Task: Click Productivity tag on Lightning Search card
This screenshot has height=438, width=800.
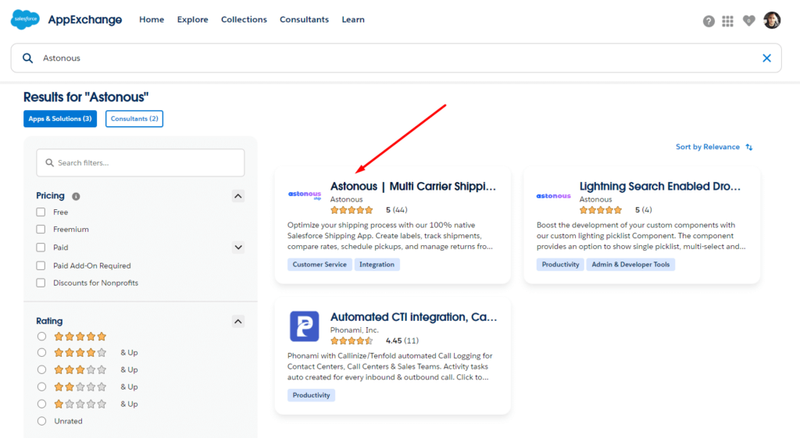Action: pos(560,264)
